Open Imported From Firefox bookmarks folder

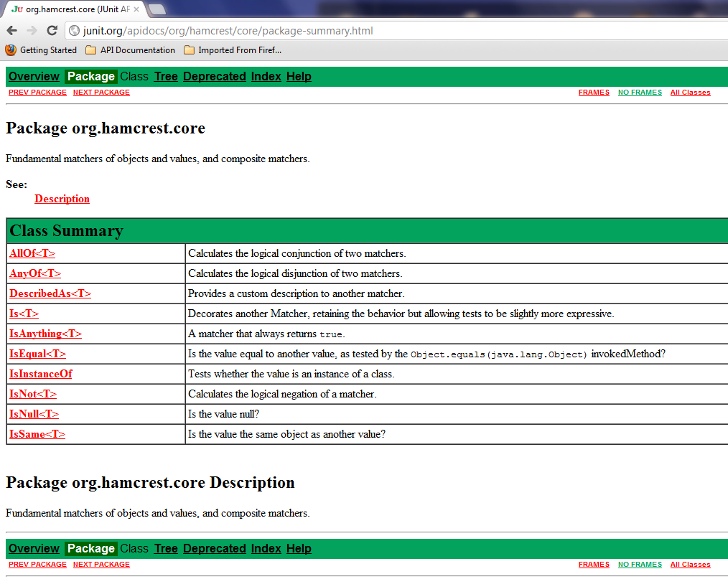(233, 50)
